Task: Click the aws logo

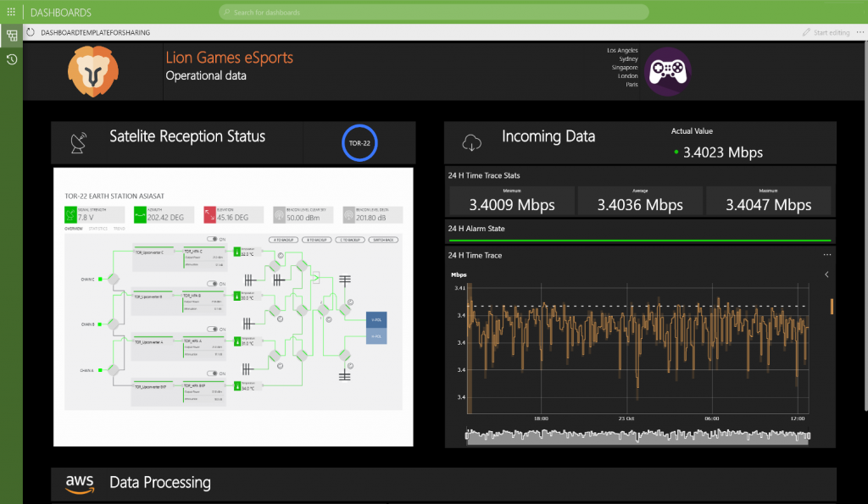Action: pos(80,484)
